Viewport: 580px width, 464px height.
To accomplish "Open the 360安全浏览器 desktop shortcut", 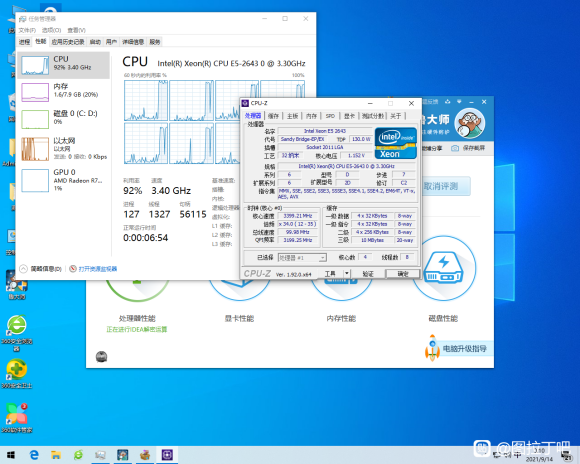I will tap(17, 333).
